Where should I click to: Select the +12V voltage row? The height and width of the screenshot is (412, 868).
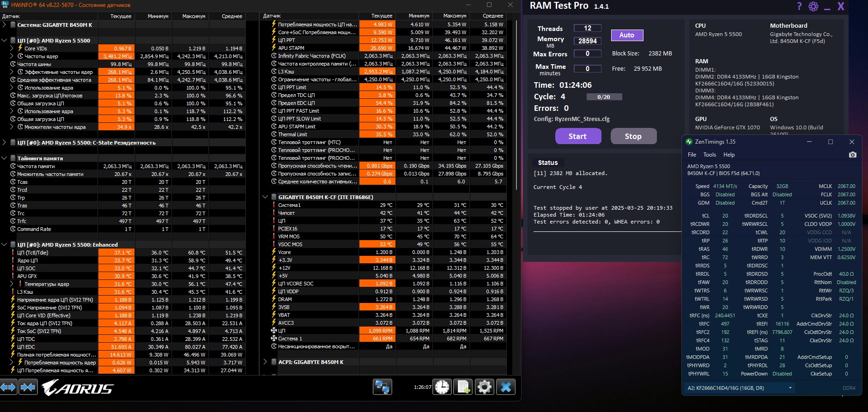tap(384, 268)
